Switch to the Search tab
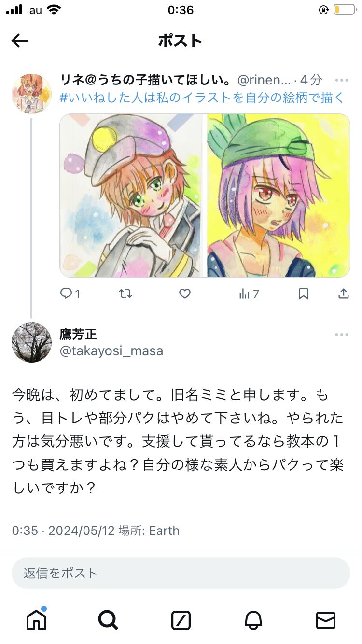362x644 pixels. (108, 620)
